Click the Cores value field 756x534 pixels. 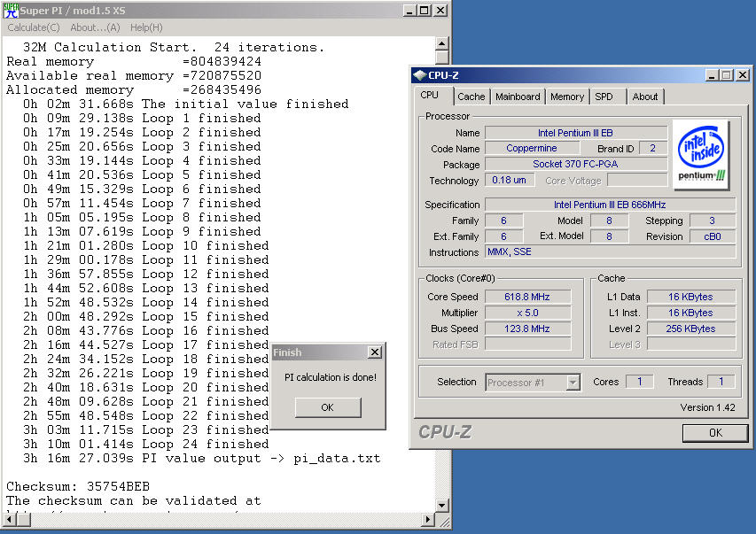click(x=639, y=382)
